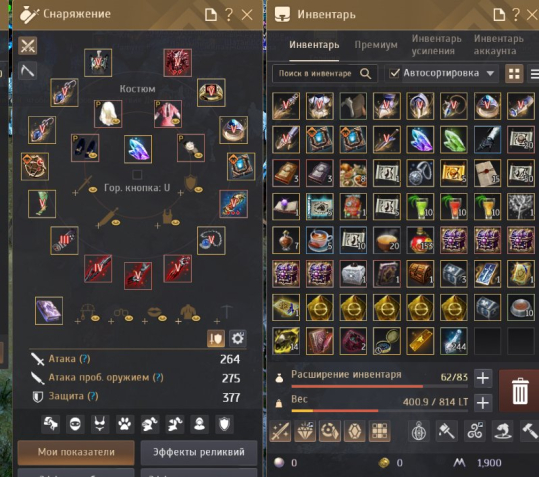This screenshot has width=539, height=477.
Task: Toggle the Автосортировка checkbox
Action: click(x=394, y=73)
